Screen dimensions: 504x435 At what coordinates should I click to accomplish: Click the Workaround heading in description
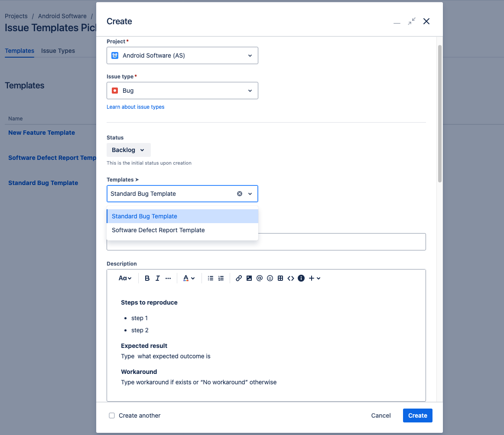[139, 372]
